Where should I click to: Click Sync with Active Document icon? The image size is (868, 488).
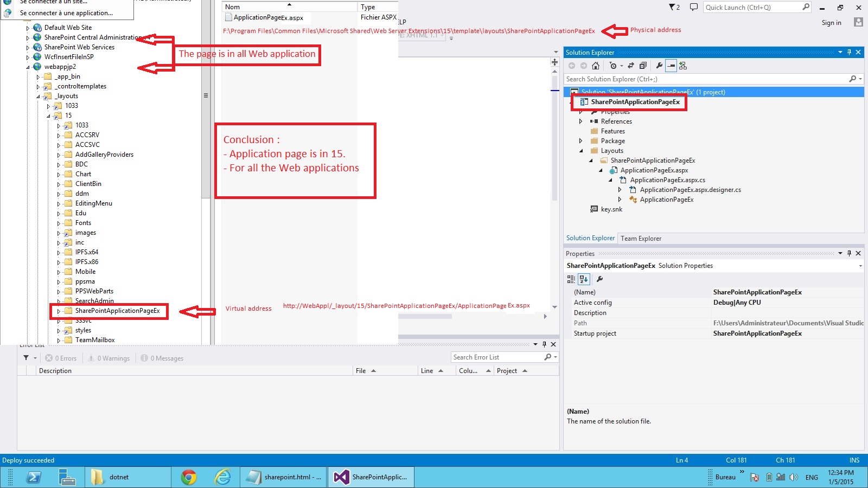click(631, 66)
